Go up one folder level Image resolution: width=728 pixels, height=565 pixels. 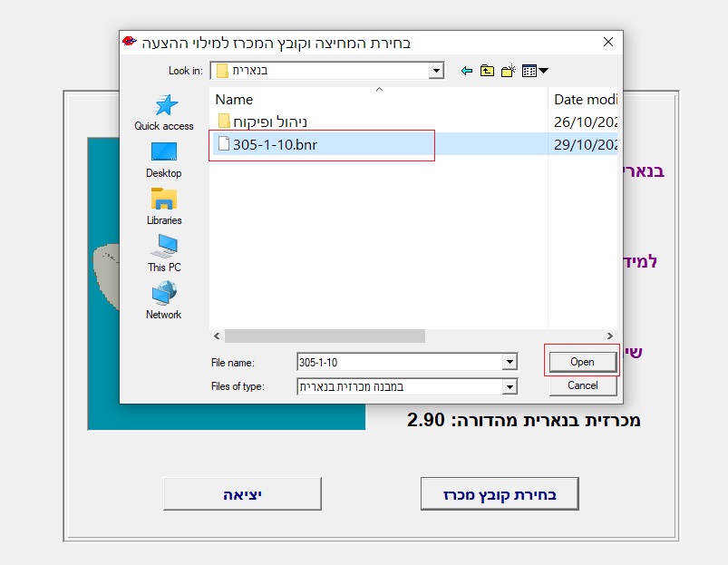coord(488,71)
